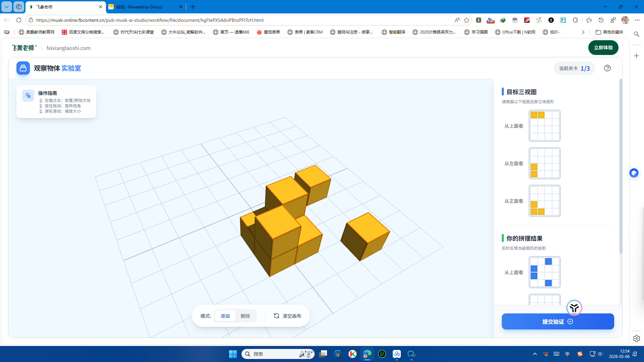
Task: Click the browser favorites star icon
Action: pos(467,20)
